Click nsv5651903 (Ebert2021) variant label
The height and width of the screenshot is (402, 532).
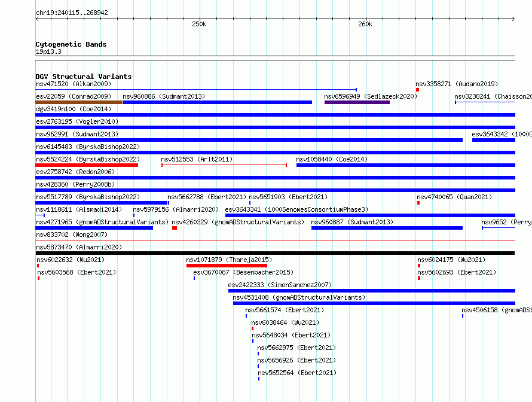click(x=288, y=197)
